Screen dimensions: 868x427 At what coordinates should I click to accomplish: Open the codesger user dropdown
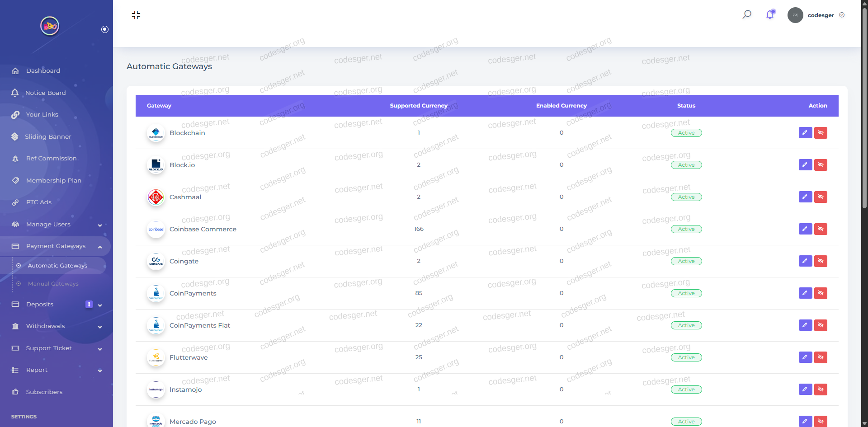click(821, 15)
